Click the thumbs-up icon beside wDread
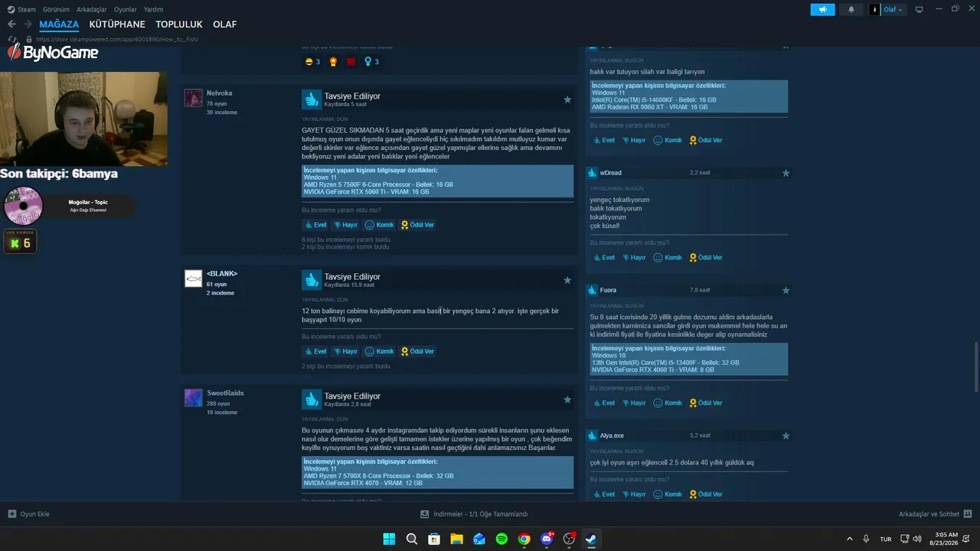 (592, 173)
